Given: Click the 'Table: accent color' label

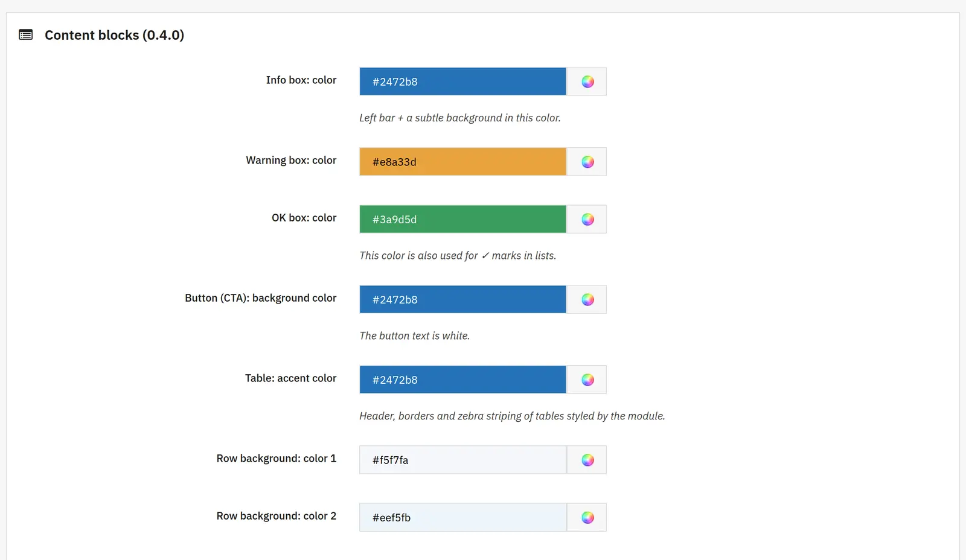Looking at the screenshot, I should tap(290, 378).
